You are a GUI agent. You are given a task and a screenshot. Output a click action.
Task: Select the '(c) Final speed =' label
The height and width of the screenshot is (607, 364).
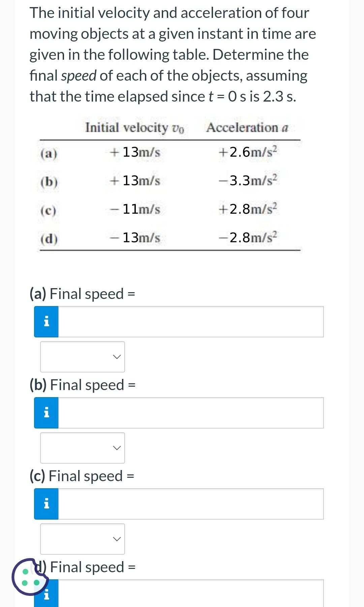point(81,476)
